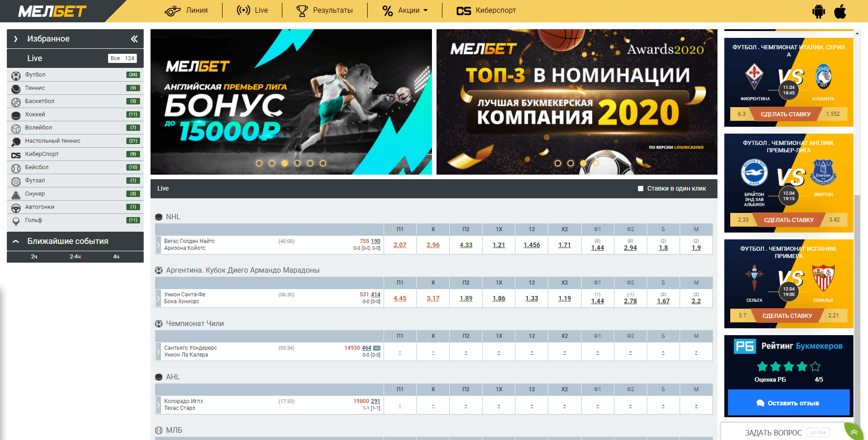This screenshot has width=868, height=440.
Task: Select the Volleyball icon in sidebar
Action: pyautogui.click(x=16, y=128)
